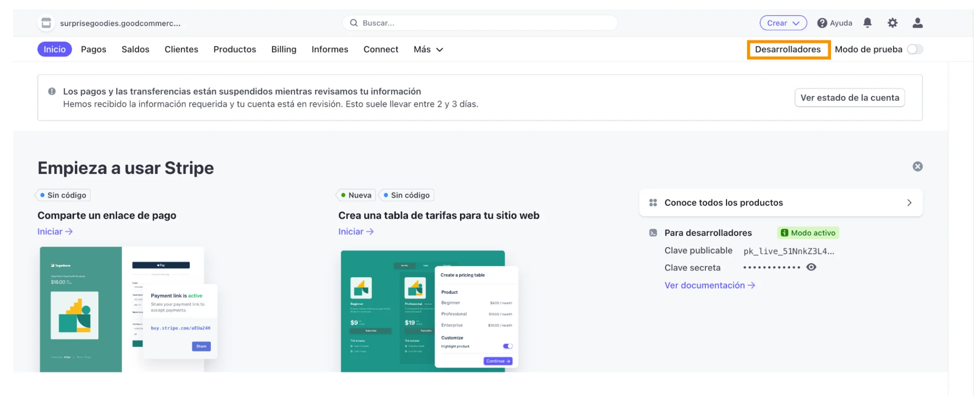980x400 pixels.
Task: Open the Clientes tab
Action: pyautogui.click(x=181, y=49)
